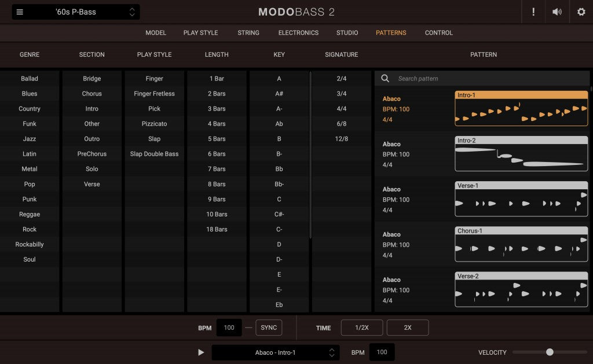
Task: Select the Reggae genre
Action: [30, 214]
